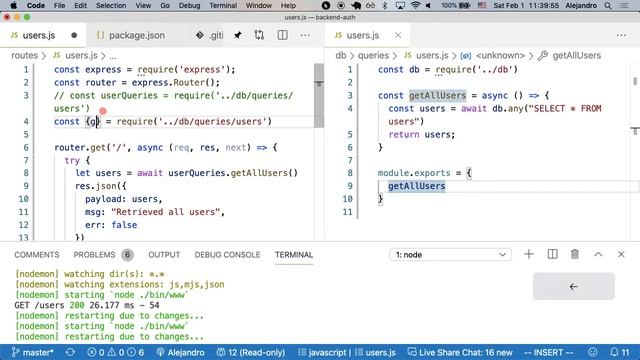Open the DEBUG CONSOLE panel tab
Screen dimensions: 640x360
click(227, 255)
